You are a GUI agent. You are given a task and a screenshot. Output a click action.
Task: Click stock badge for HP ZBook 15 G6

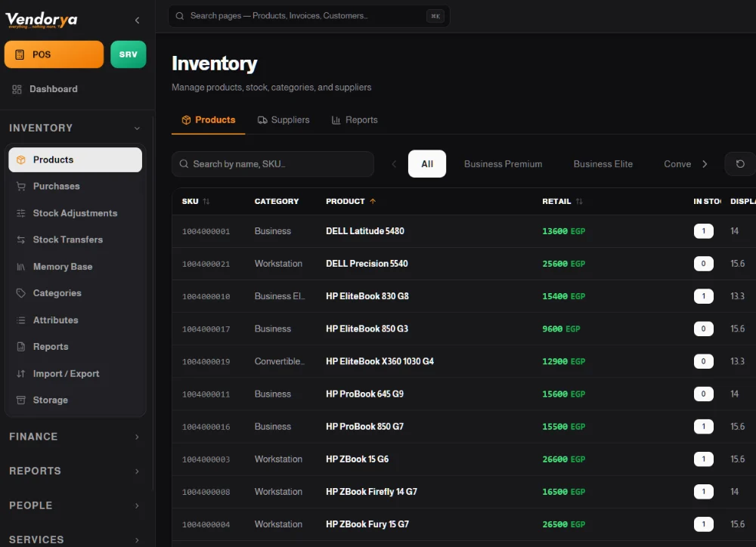click(x=703, y=459)
